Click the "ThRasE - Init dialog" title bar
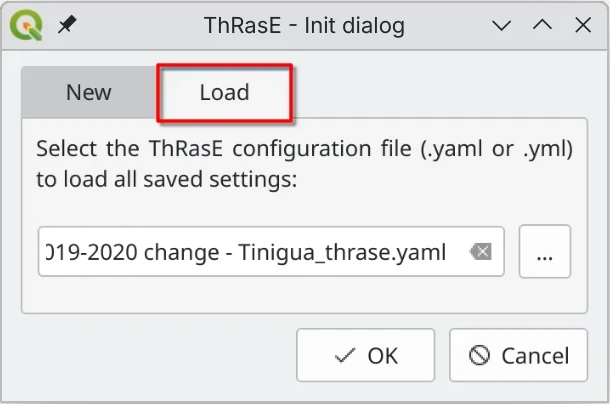 pos(304,25)
